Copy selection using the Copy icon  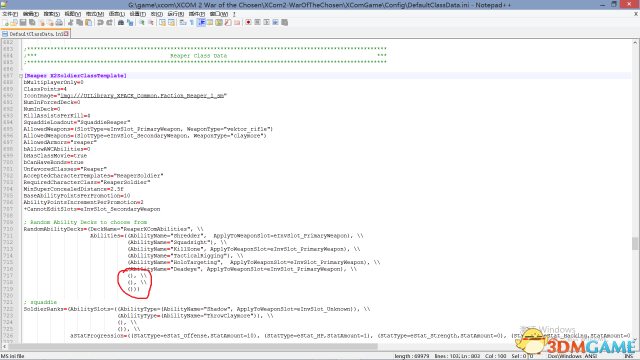[79, 23]
